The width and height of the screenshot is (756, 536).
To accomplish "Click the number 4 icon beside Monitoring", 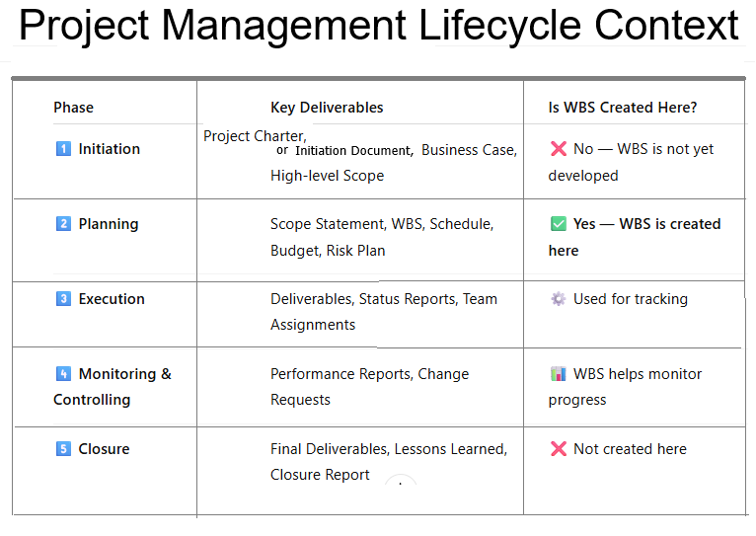I will point(63,374).
